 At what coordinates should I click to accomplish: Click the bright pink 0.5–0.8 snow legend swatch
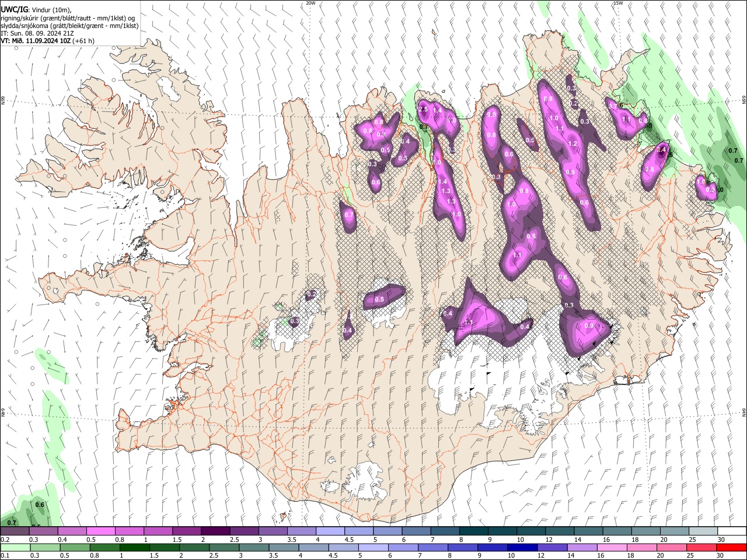tap(101, 531)
